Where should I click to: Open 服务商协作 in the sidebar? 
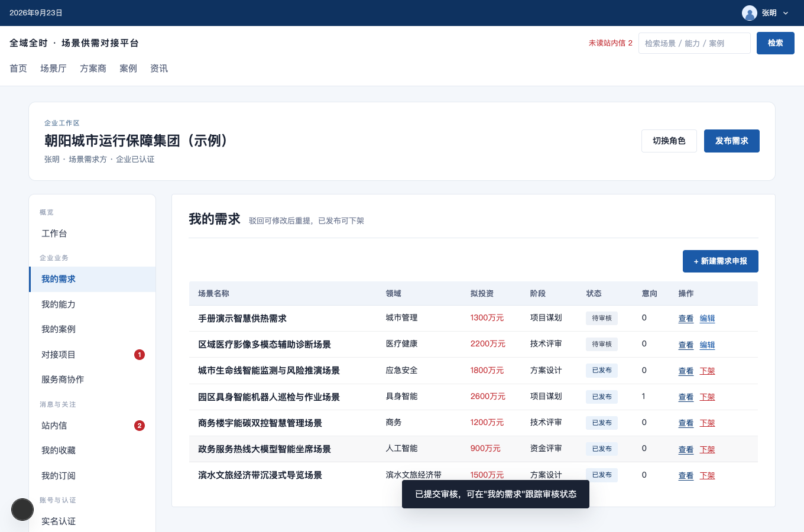click(92, 379)
